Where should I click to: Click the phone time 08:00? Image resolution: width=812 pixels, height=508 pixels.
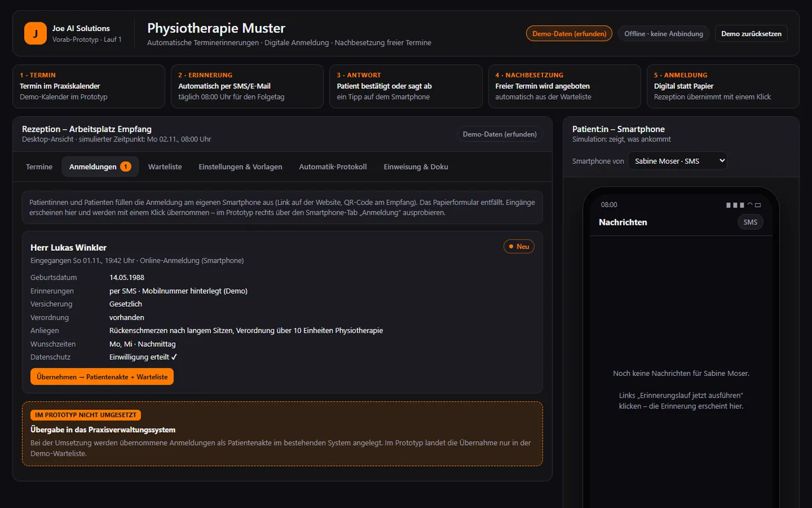pos(609,205)
